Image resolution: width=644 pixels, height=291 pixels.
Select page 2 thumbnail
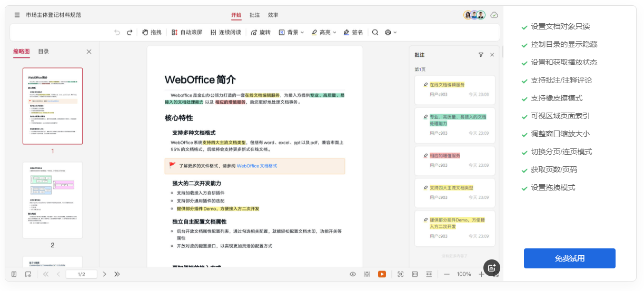point(53,200)
